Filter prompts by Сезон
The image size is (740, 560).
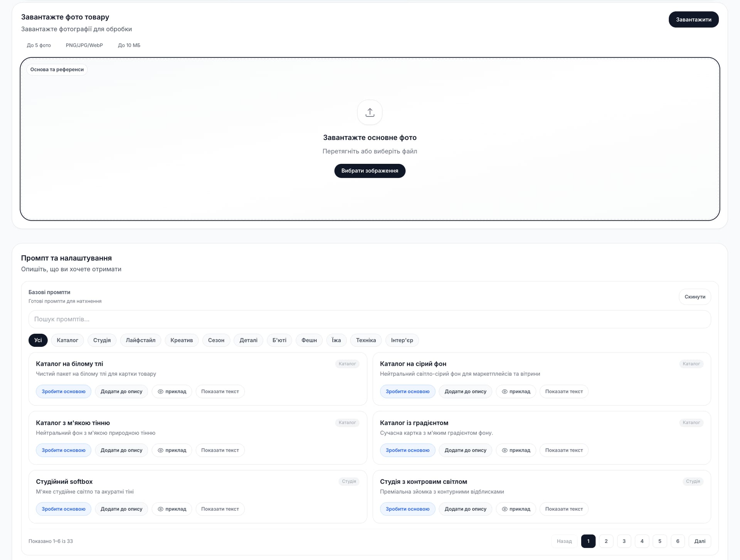(216, 340)
